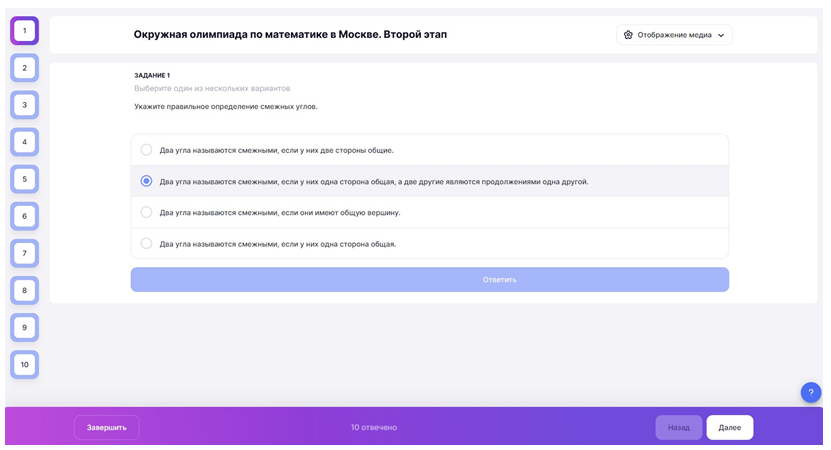Select the answer about sides being continuations

point(147,181)
